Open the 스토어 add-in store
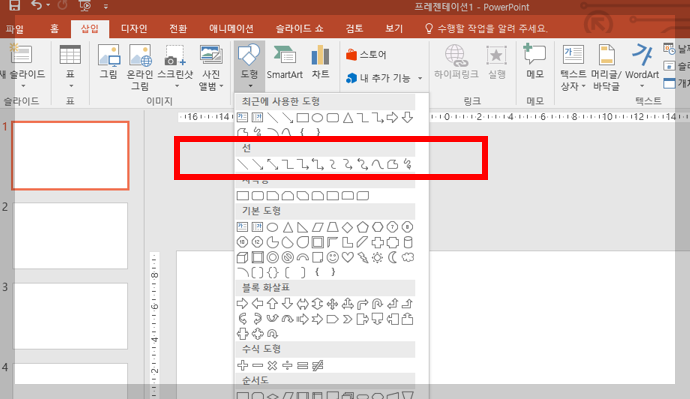The image size is (690, 399). [x=366, y=55]
